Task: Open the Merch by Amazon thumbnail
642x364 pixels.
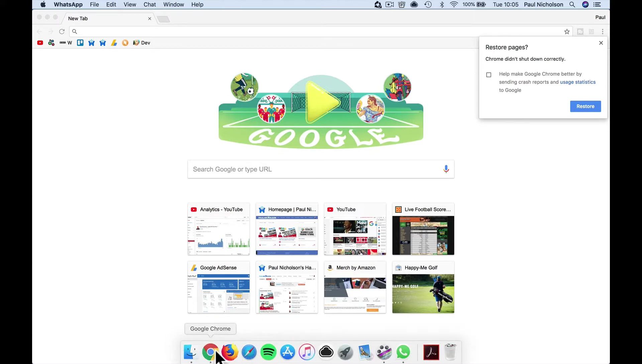Action: pyautogui.click(x=355, y=287)
